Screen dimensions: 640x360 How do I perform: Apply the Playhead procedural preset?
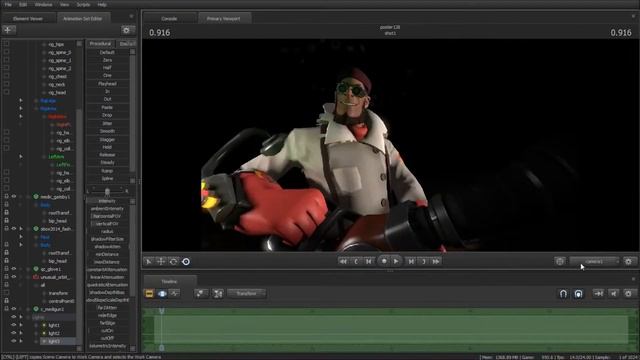(107, 84)
